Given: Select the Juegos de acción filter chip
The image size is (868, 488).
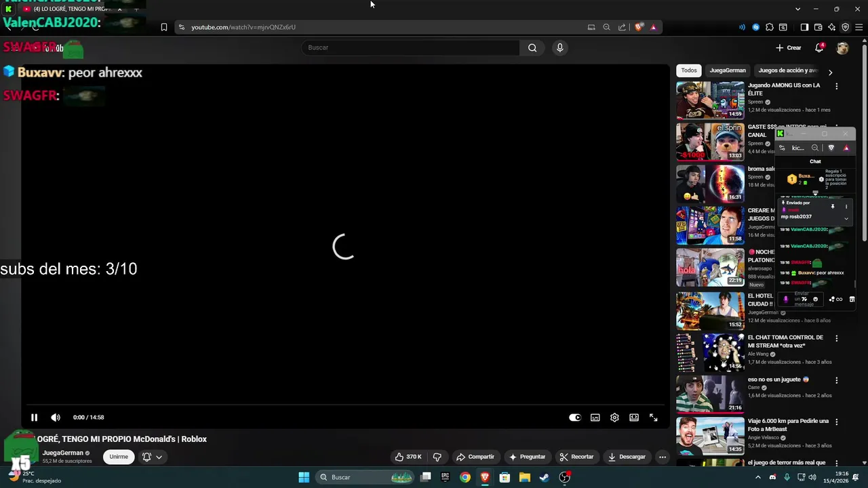Looking at the screenshot, I should (787, 70).
